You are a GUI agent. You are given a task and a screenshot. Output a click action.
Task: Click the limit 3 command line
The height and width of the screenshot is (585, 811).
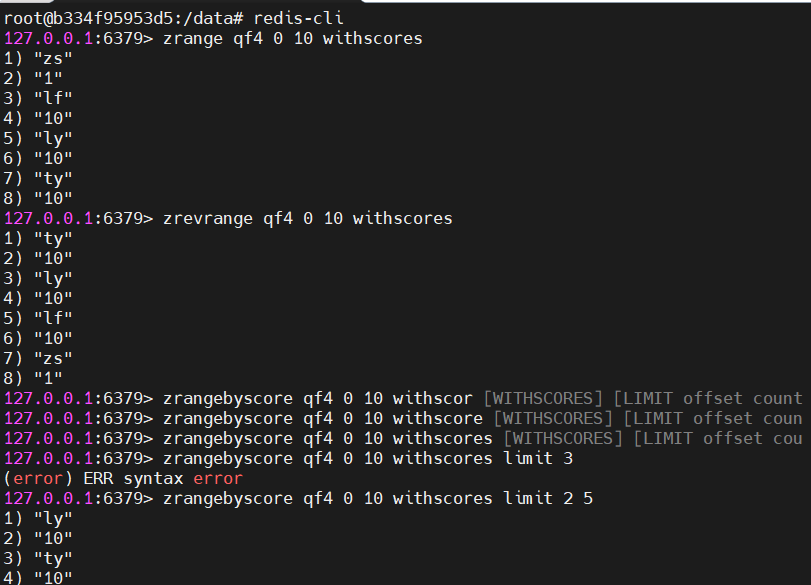pos(289,458)
